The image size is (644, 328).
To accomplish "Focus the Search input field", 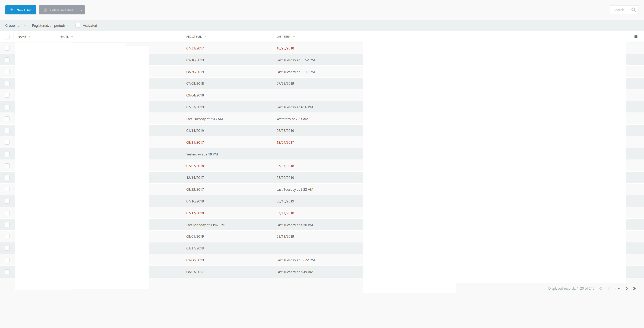I will [620, 10].
